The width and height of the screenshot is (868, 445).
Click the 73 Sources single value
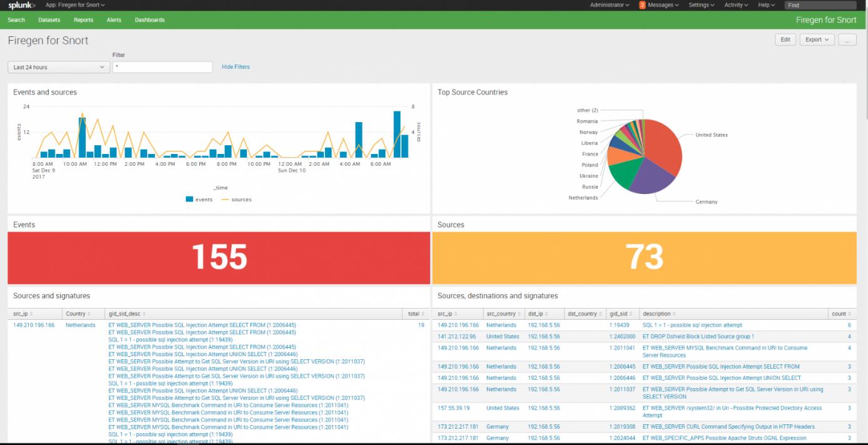pyautogui.click(x=644, y=257)
